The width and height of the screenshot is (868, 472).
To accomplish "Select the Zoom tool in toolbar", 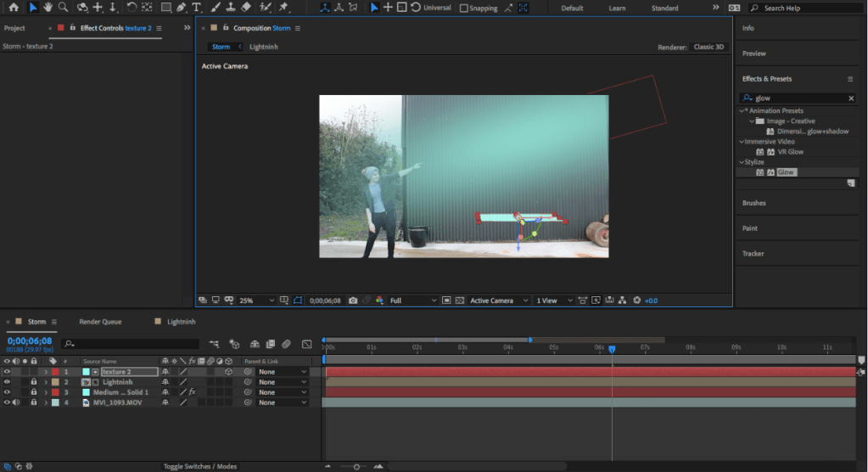I will pos(63,8).
